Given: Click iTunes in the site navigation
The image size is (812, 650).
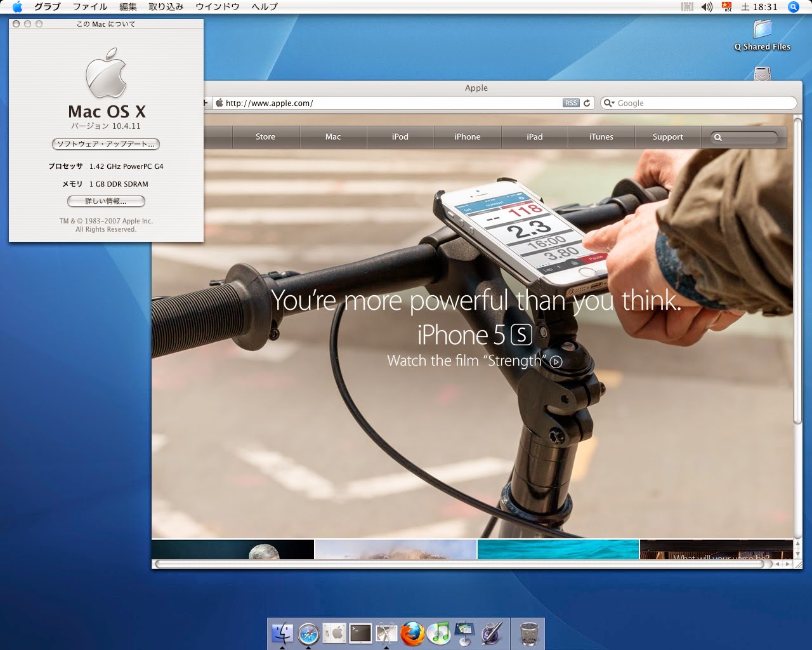Looking at the screenshot, I should pyautogui.click(x=601, y=136).
